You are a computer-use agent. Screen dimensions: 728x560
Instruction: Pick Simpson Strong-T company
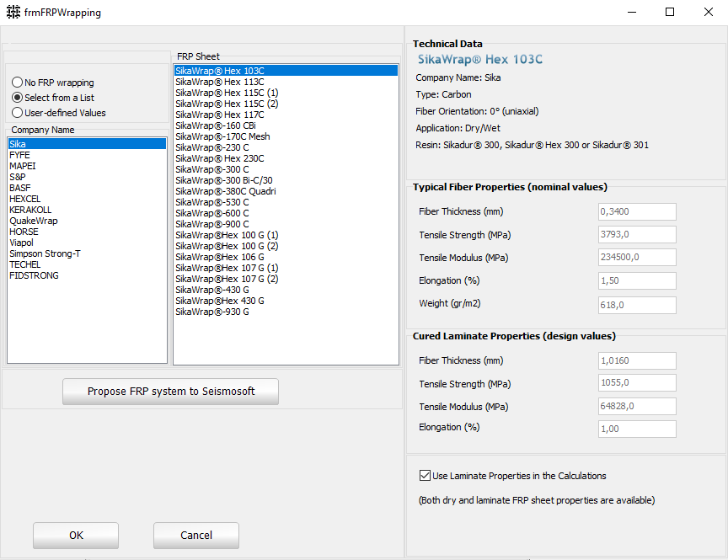coord(87,253)
